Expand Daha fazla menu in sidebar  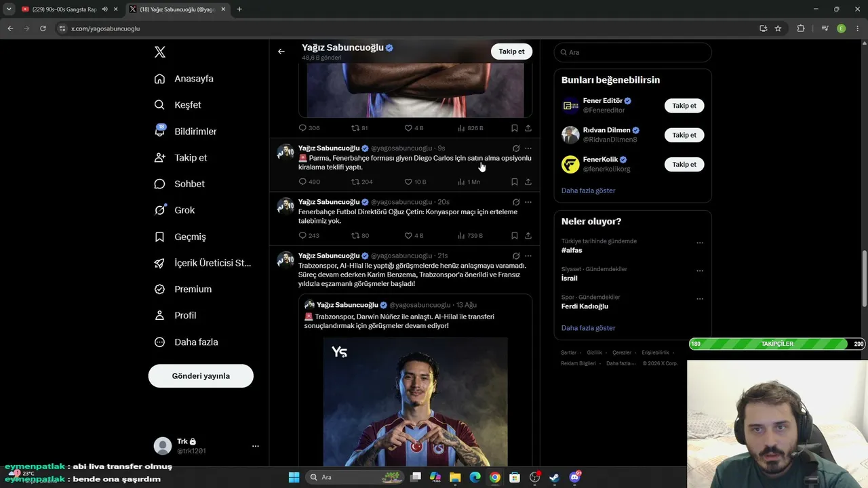point(186,342)
